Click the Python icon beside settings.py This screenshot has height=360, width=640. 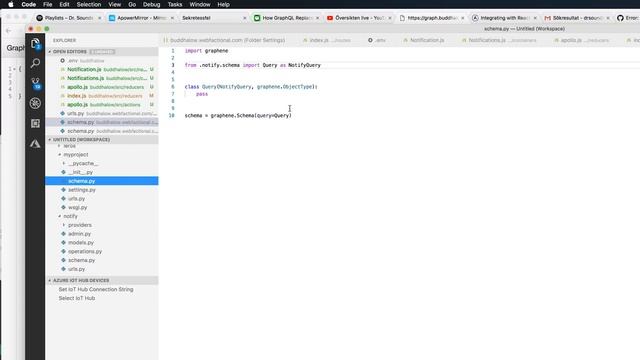(63, 190)
